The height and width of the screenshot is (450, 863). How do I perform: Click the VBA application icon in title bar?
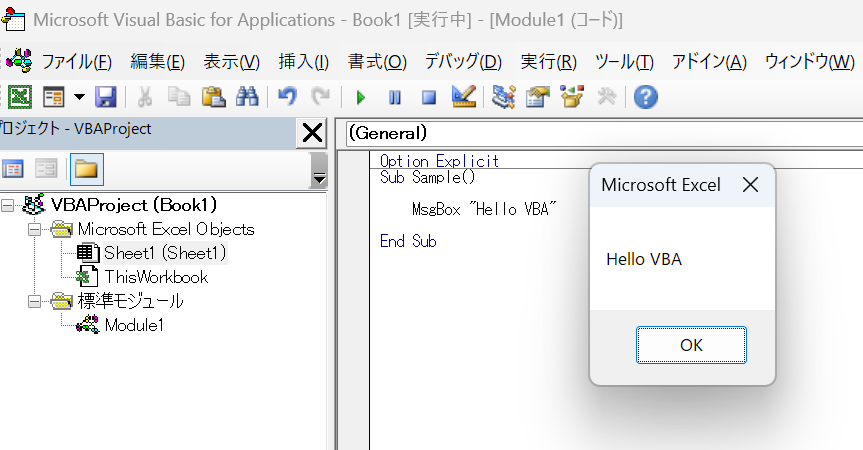click(13, 19)
